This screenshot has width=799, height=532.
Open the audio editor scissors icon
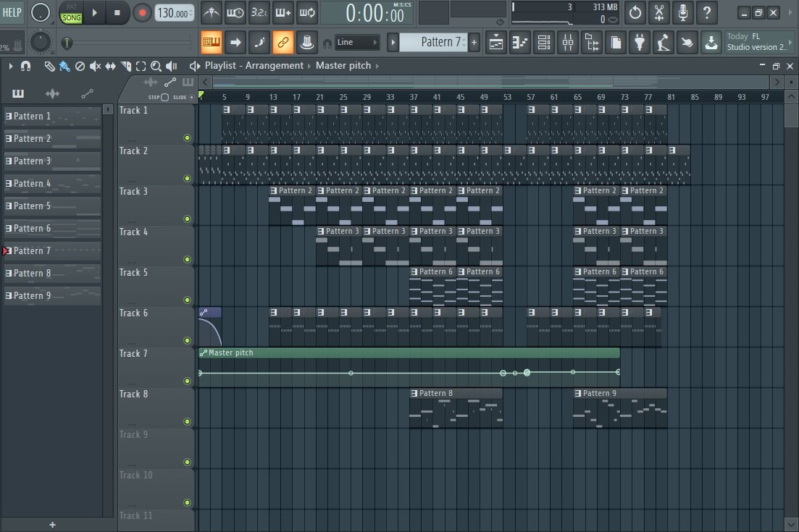click(x=659, y=13)
